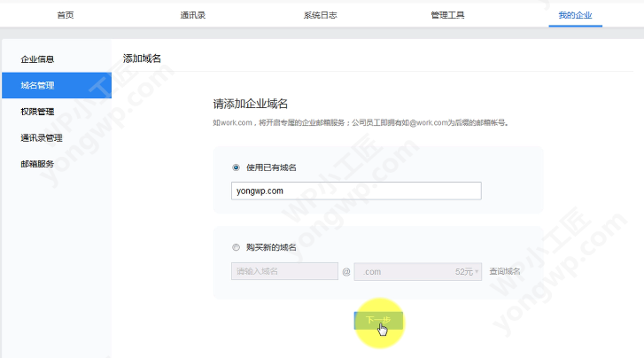Click the 查询域名 link

pos(505,271)
